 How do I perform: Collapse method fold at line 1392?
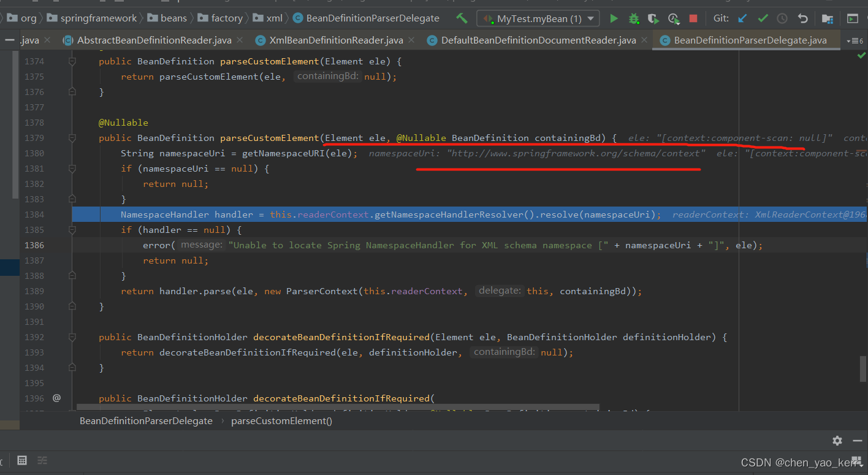[x=72, y=337]
